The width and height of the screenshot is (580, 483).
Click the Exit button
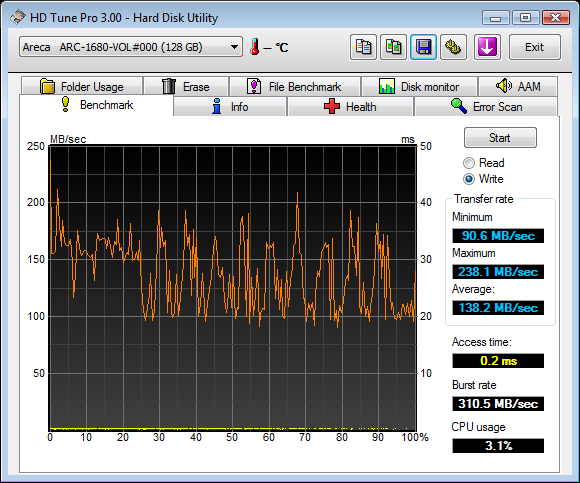click(x=535, y=47)
